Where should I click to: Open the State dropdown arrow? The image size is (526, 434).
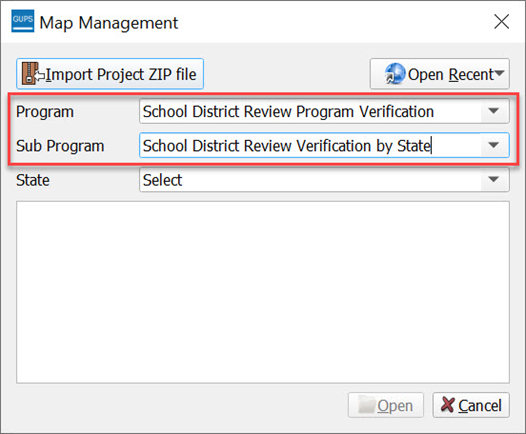pyautogui.click(x=493, y=180)
